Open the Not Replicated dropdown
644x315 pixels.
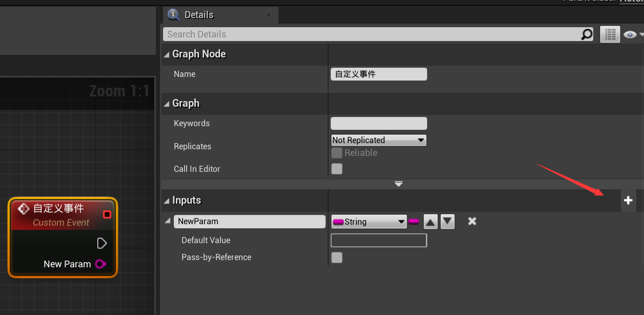379,140
